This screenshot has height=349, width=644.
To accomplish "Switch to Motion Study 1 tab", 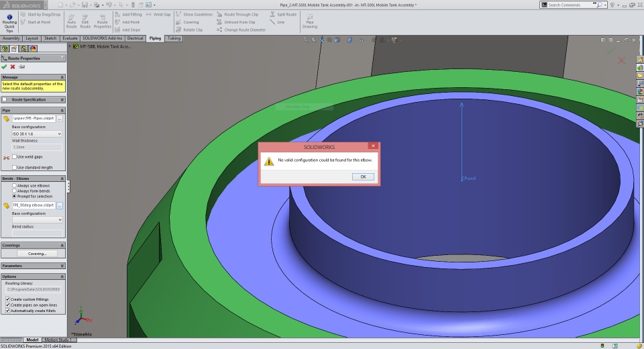I will (x=57, y=340).
